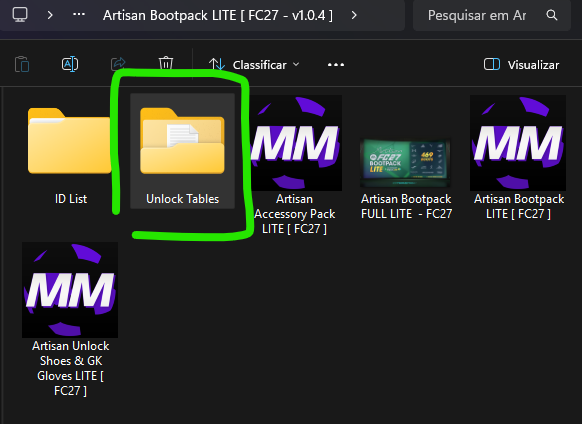Toggle the Visualizar preview pane
Viewport: 582px width, 424px height.
point(521,65)
